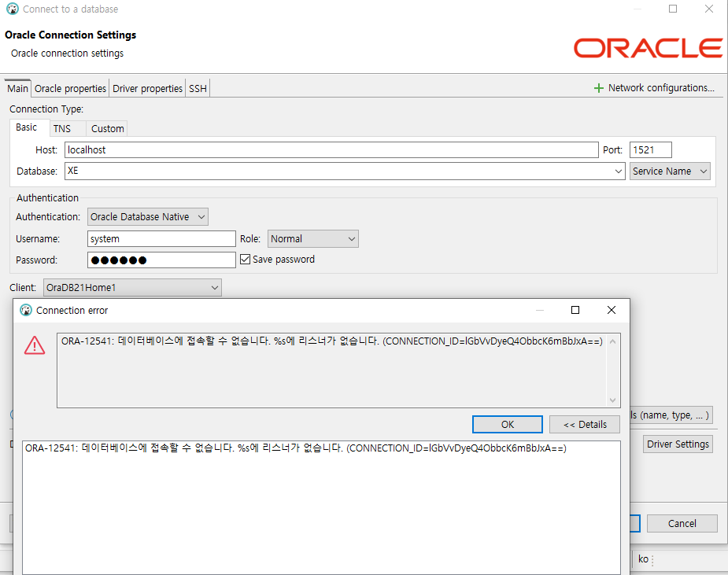The width and height of the screenshot is (728, 575).
Task: Click the green plus Network configurations icon
Action: point(598,88)
